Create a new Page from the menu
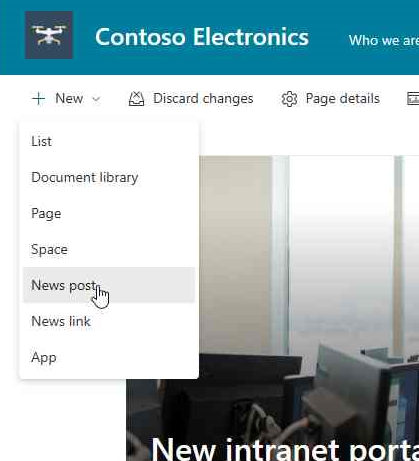The image size is (419, 461). coord(109,213)
